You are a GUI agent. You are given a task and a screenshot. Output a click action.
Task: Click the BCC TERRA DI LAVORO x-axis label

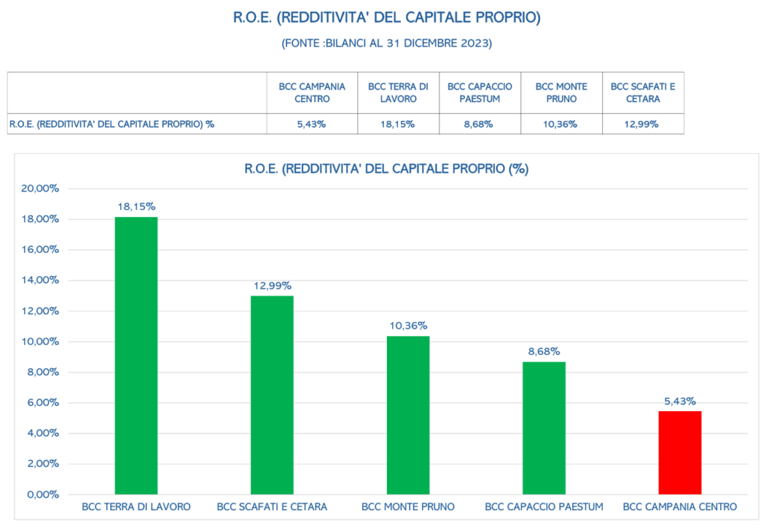(137, 507)
